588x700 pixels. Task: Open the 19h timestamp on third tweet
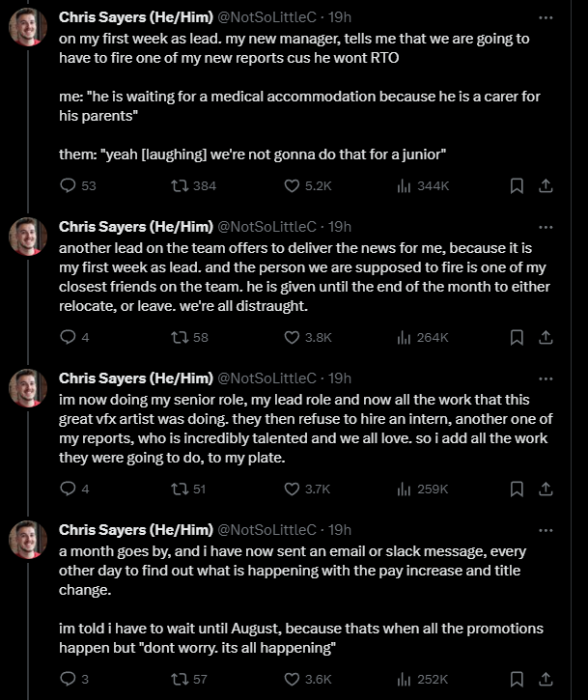(x=340, y=378)
